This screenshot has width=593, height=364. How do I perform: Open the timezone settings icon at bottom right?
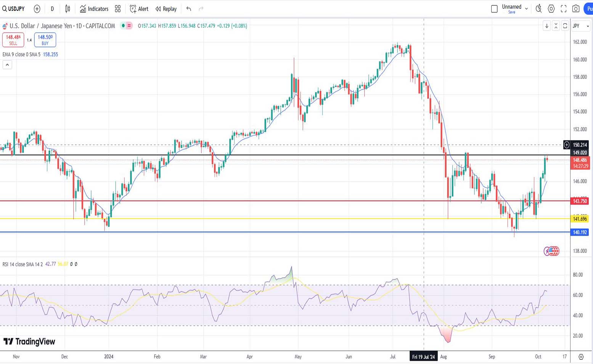coord(581,357)
